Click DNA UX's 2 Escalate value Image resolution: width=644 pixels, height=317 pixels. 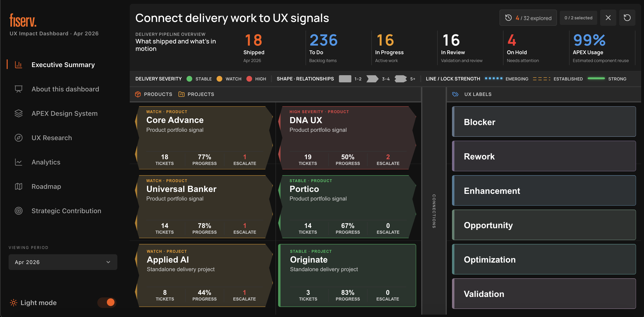pyautogui.click(x=388, y=157)
